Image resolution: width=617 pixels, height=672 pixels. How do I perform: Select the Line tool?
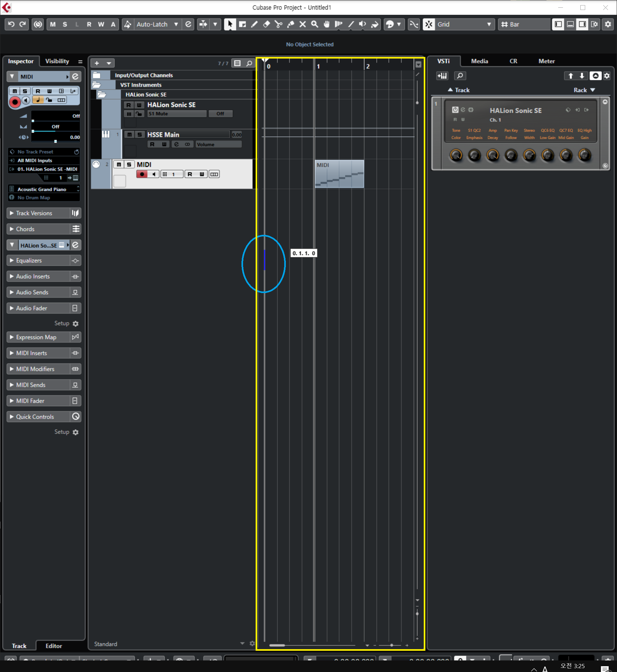350,24
